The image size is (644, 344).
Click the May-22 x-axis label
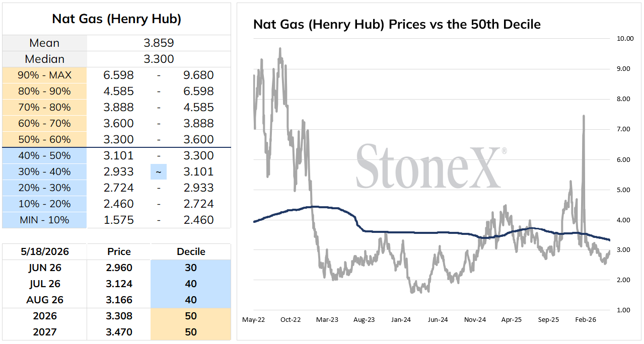(254, 319)
